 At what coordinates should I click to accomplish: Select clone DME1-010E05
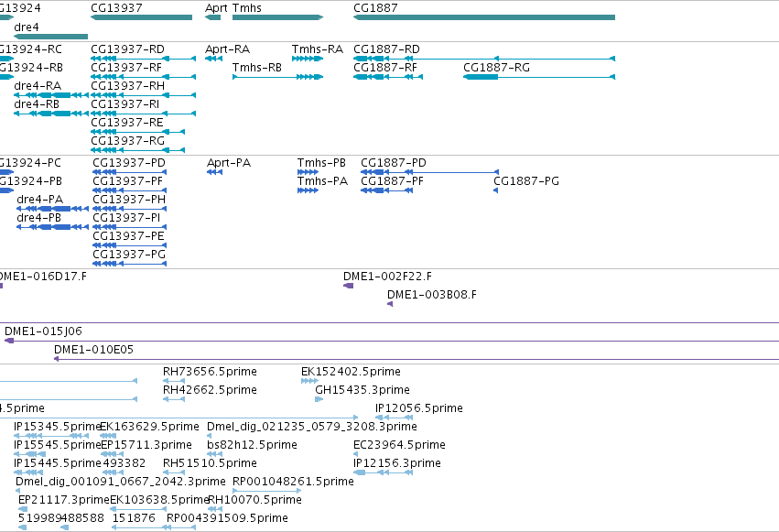pos(417,359)
